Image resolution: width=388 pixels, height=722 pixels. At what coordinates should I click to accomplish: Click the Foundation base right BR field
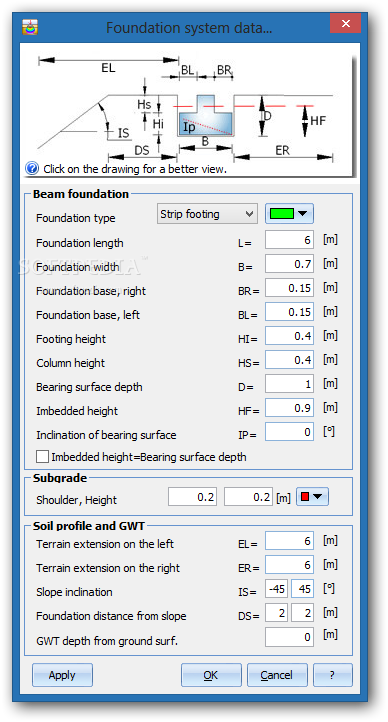[x=289, y=288]
